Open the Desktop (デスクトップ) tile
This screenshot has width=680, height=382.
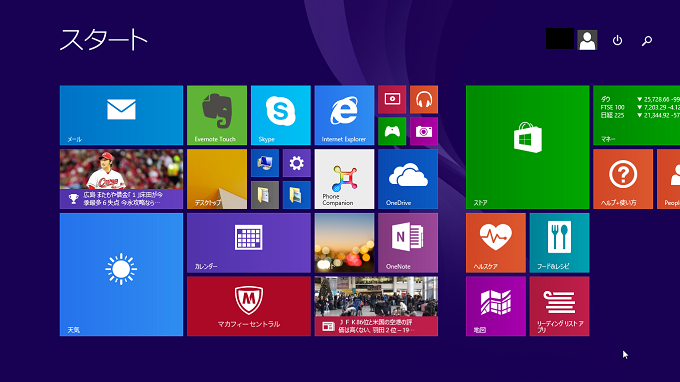217,179
